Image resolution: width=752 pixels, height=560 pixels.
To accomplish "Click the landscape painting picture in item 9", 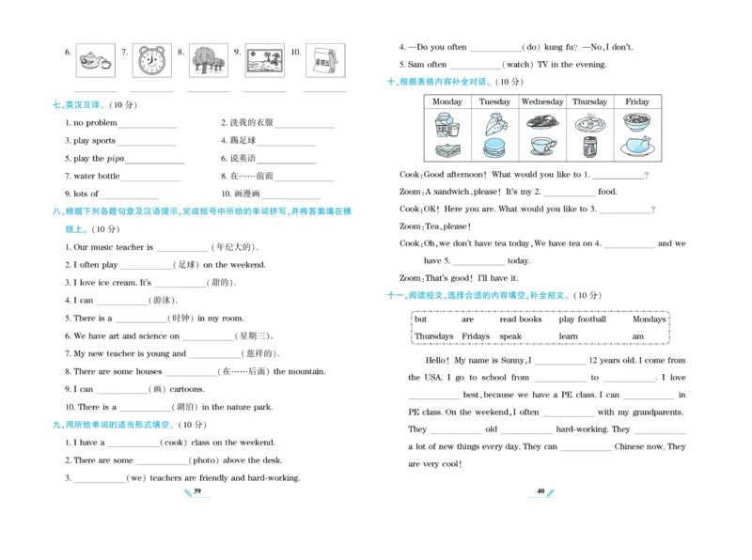I will [x=265, y=62].
